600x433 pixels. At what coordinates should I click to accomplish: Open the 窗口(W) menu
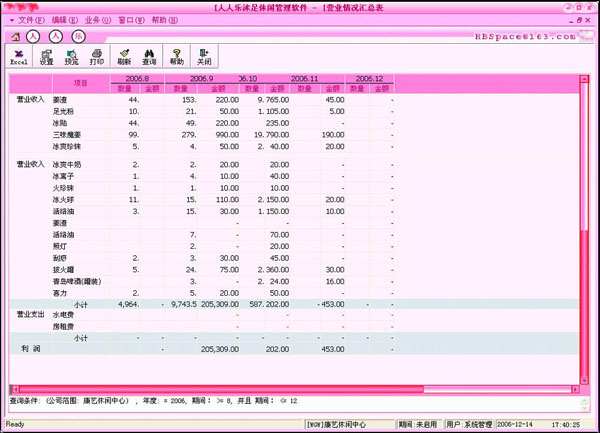[131, 20]
